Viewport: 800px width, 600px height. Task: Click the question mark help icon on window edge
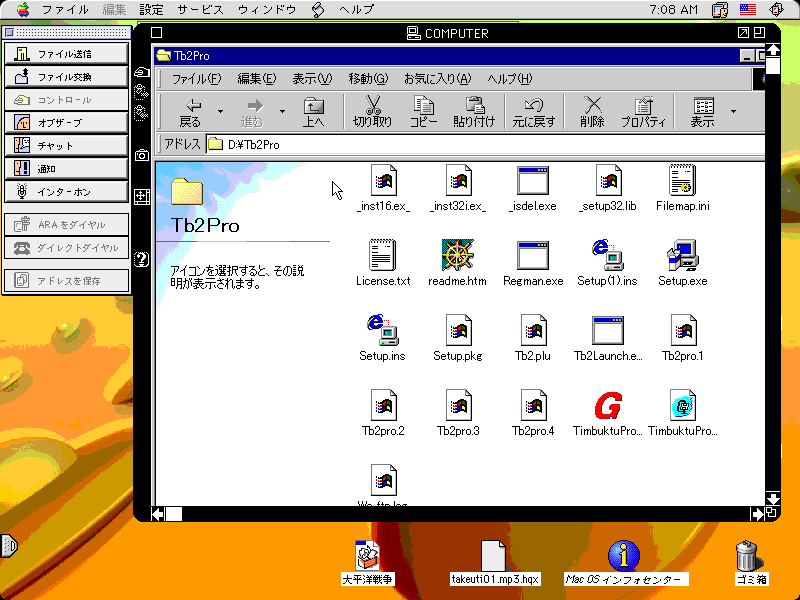point(141,259)
